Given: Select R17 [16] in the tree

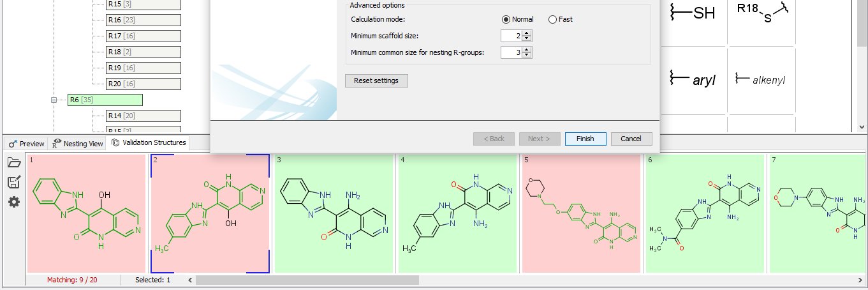Looking at the screenshot, I should pos(143,36).
